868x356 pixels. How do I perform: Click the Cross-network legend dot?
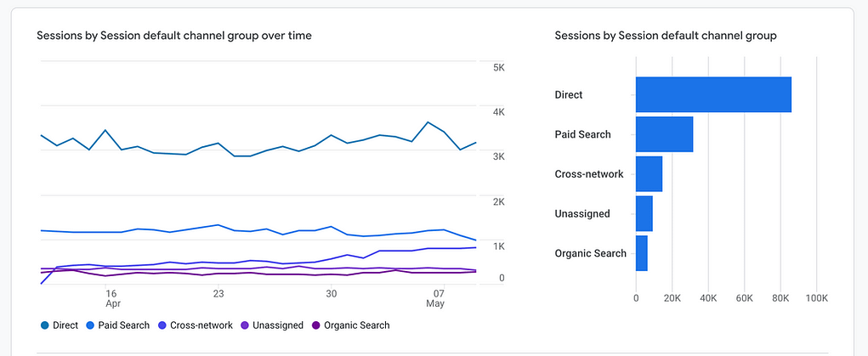(162, 325)
